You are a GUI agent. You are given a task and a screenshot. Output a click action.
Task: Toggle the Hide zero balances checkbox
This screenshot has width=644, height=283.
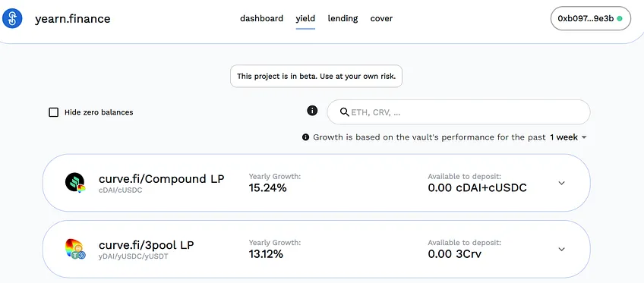tap(53, 112)
